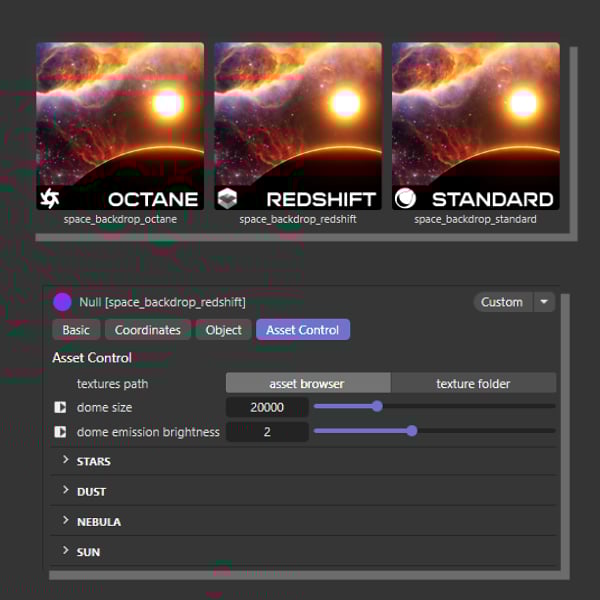Toggle dome size keyframe animation icon
The height and width of the screenshot is (600, 600).
pos(60,407)
